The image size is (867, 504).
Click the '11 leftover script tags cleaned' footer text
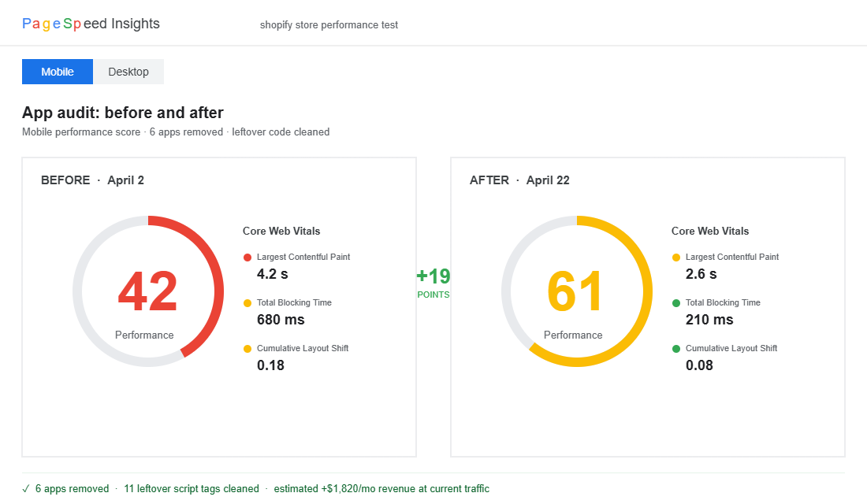(192, 489)
